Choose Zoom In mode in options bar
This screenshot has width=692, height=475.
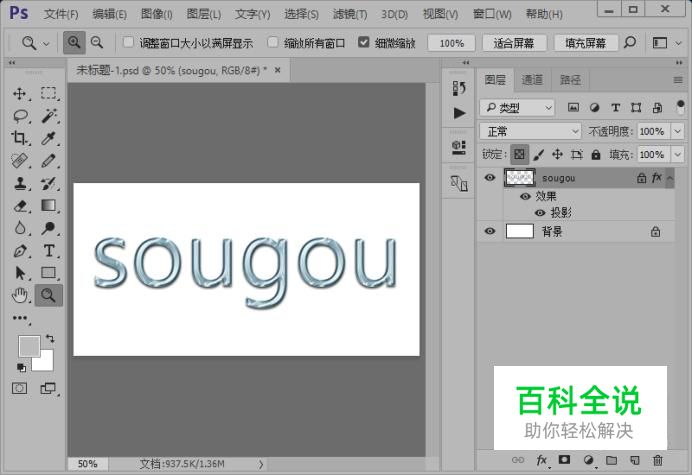pos(74,43)
